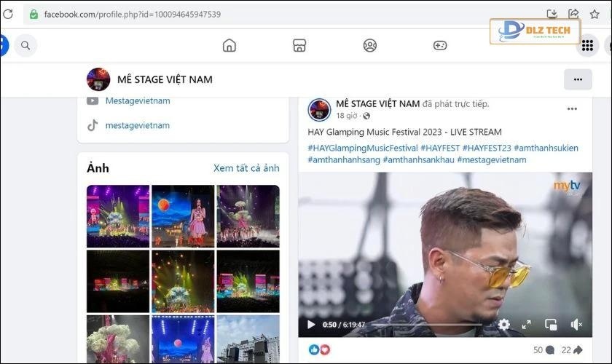The height and width of the screenshot is (364, 612).
Task: Click hashtag #HAYGlampingMusicFestival
Action: tap(363, 148)
